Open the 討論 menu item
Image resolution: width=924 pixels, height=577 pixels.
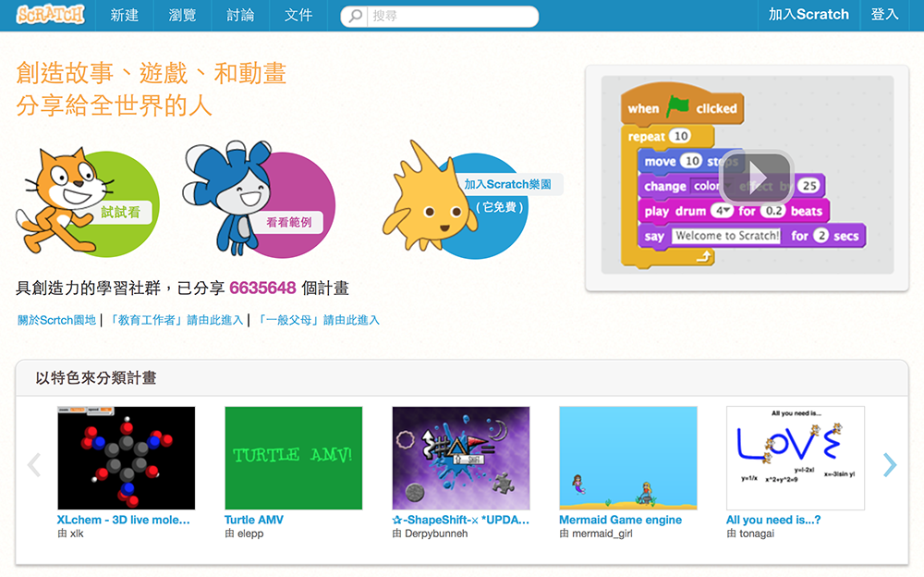pyautogui.click(x=240, y=16)
